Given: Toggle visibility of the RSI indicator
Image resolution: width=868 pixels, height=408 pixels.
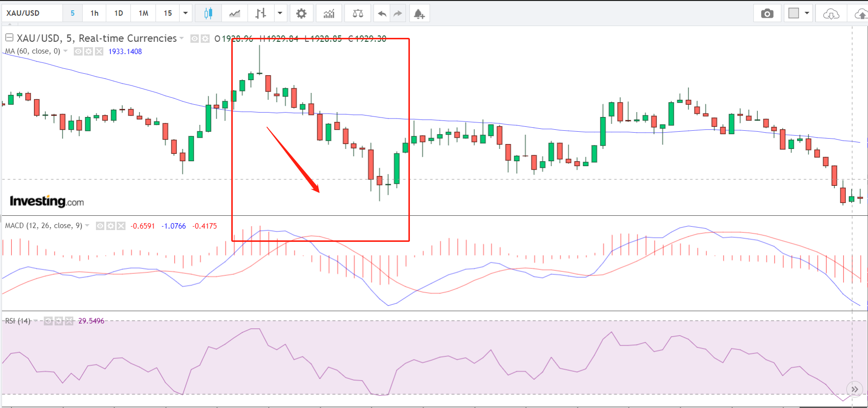Looking at the screenshot, I should [x=48, y=321].
